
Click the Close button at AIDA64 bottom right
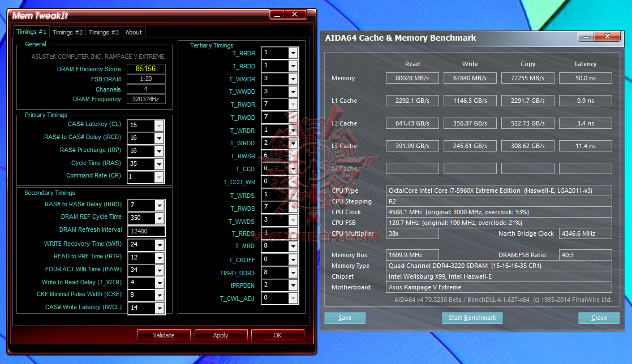click(x=599, y=318)
